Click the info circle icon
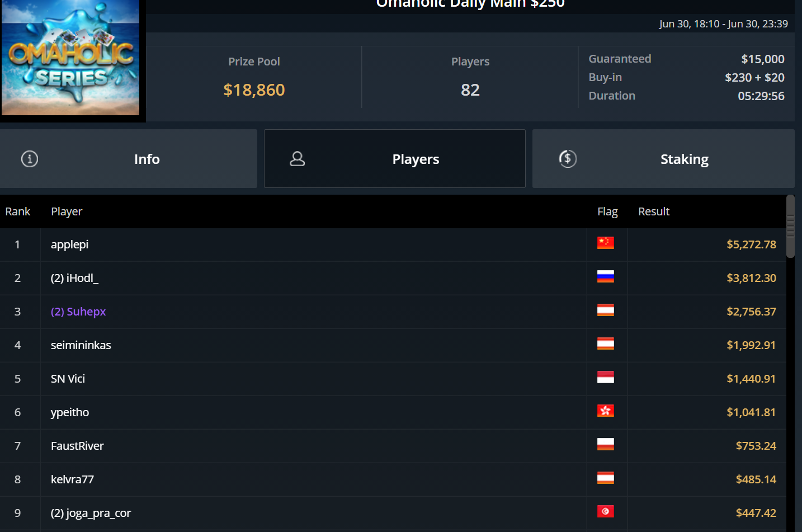The width and height of the screenshot is (802, 532). 30,159
